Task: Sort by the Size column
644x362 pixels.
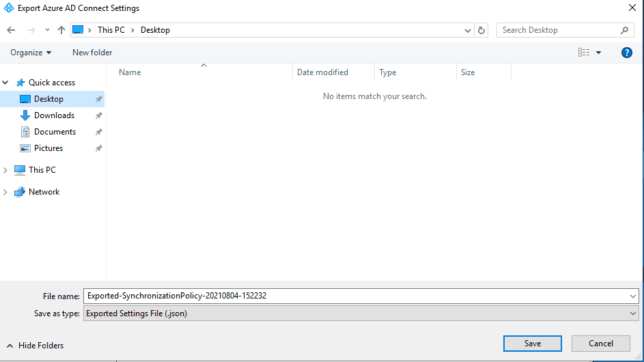Action: (x=468, y=72)
